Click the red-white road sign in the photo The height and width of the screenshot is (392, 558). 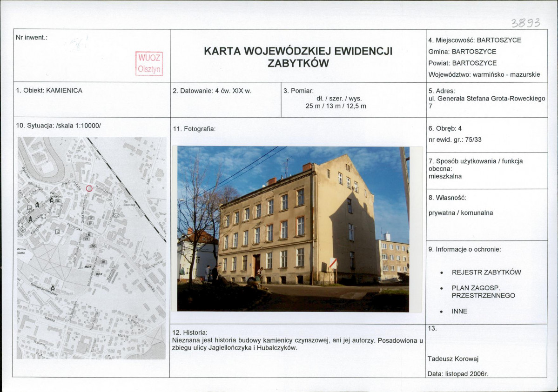[x=333, y=263]
